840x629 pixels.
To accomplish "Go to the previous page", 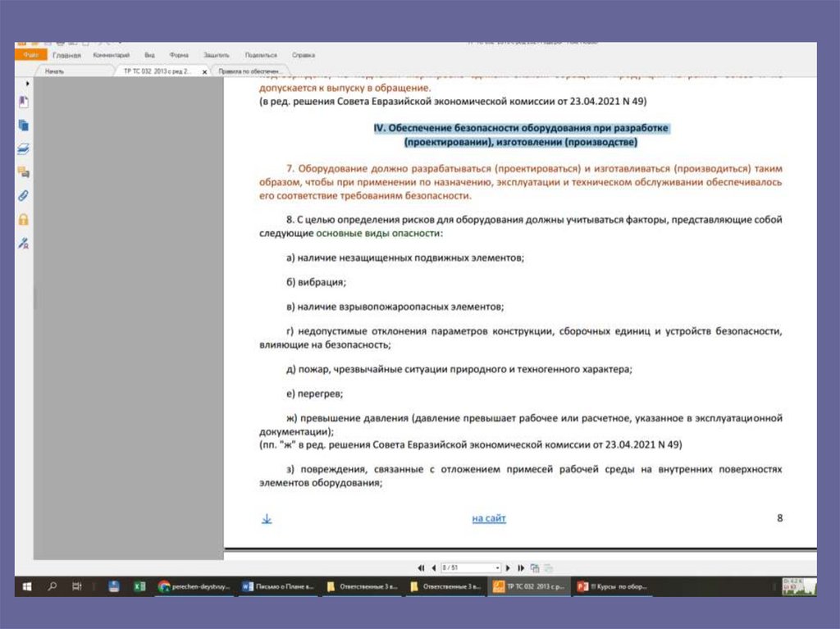I will pyautogui.click(x=433, y=568).
